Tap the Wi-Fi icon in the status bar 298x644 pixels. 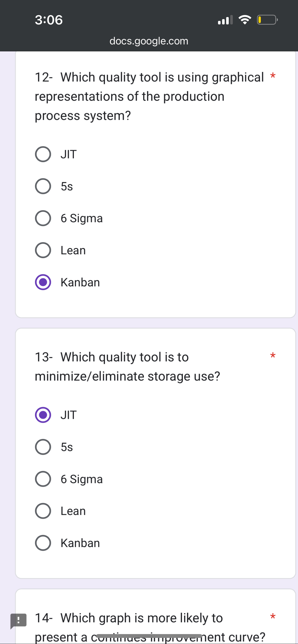pos(245,20)
